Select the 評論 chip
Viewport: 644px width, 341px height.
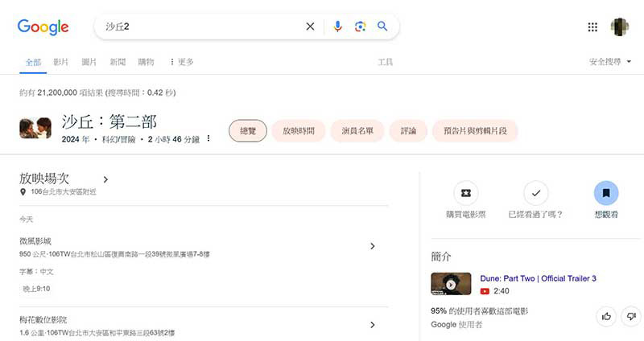tap(408, 131)
